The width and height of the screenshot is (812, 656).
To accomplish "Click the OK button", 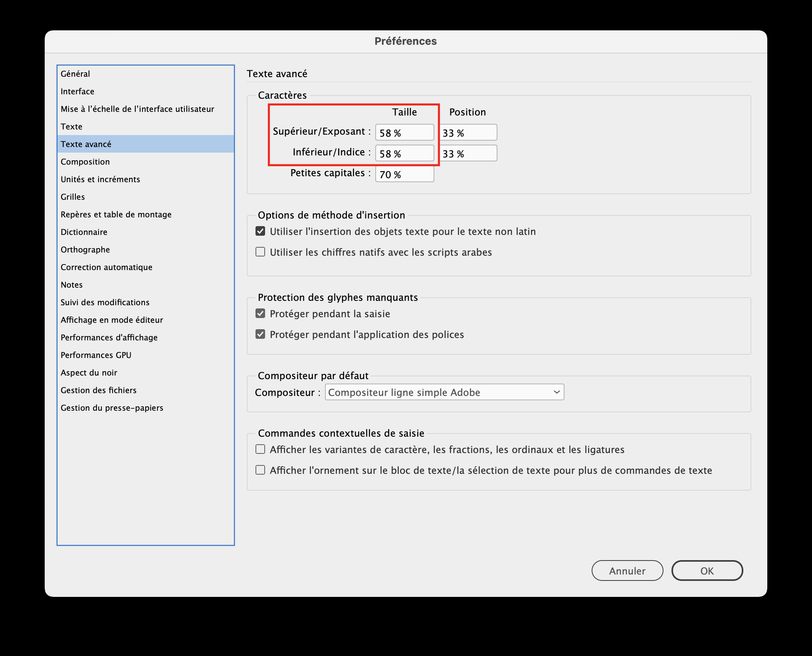I will tap(707, 571).
